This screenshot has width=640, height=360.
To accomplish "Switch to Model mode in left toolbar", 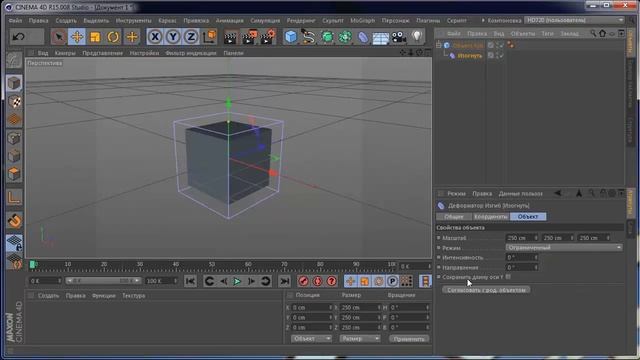I will 14,84.
